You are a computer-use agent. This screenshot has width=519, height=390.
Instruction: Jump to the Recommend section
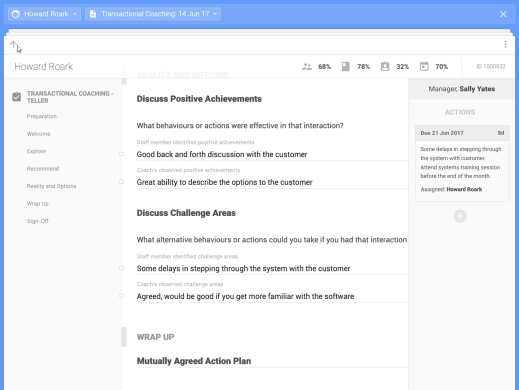coord(43,169)
